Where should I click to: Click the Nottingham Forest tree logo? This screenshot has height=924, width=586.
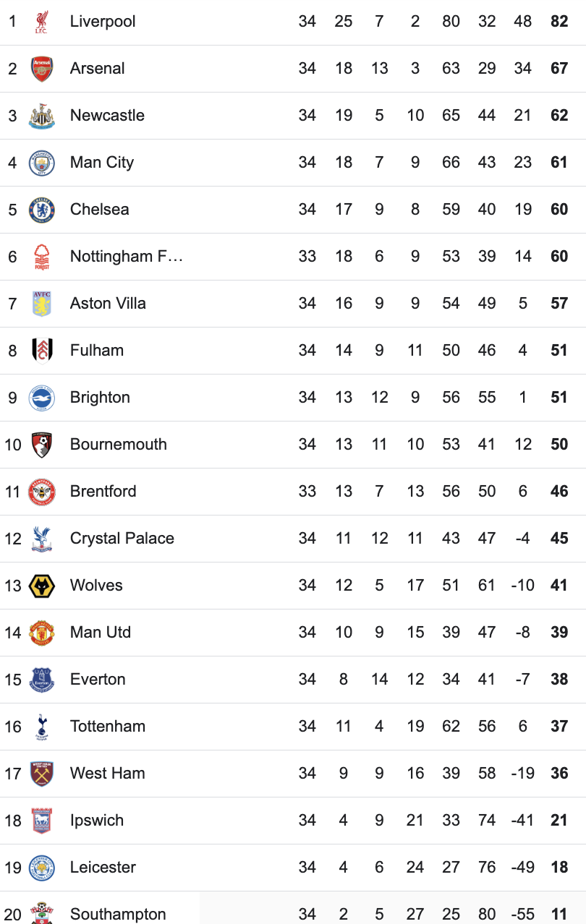(42, 257)
